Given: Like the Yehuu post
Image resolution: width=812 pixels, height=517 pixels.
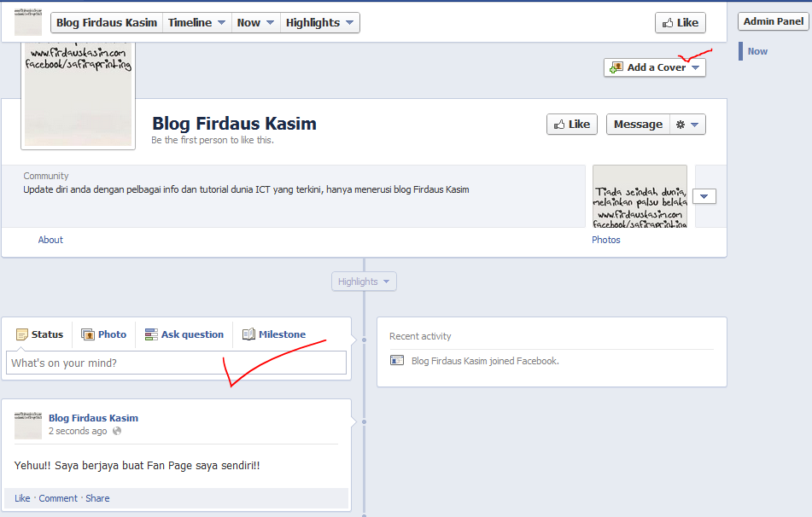Looking at the screenshot, I should 22,498.
